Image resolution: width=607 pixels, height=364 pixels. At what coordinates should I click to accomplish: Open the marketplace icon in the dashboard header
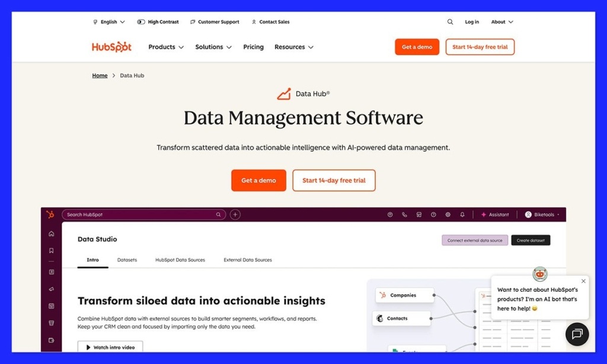(x=419, y=214)
